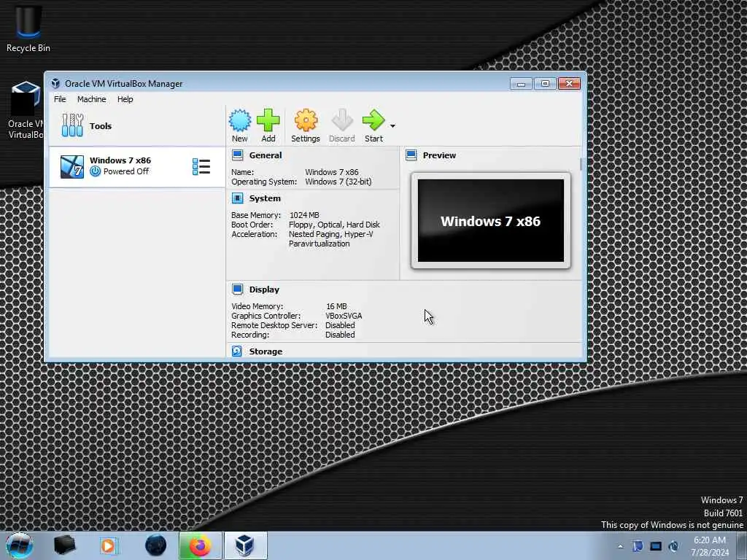Image resolution: width=747 pixels, height=560 pixels.
Task: Click the Remote Desktop Server label
Action: 274,325
